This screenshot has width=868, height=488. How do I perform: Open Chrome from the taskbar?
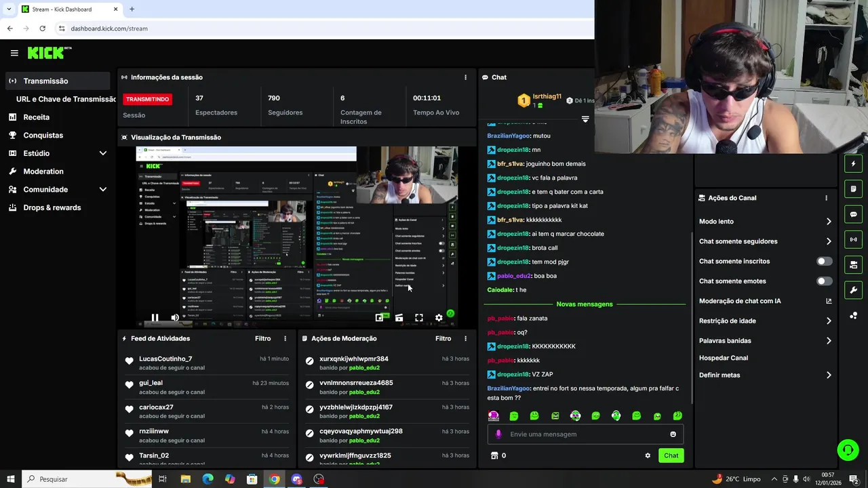click(274, 479)
